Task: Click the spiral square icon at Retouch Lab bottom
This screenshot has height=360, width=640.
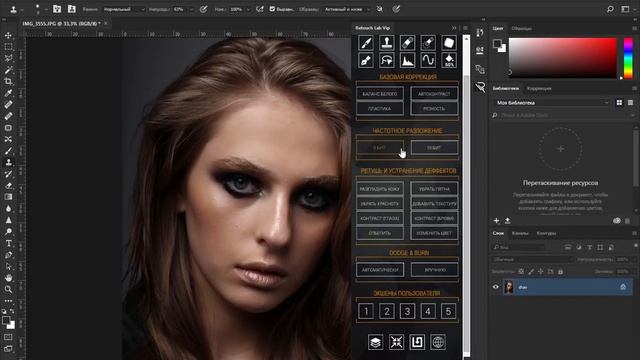Action: pos(417,342)
